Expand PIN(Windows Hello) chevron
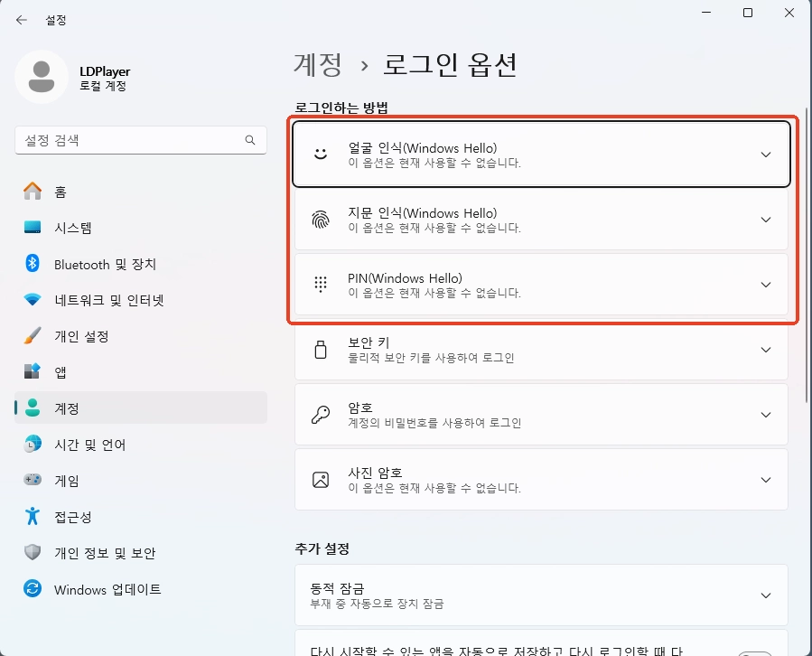 point(766,285)
